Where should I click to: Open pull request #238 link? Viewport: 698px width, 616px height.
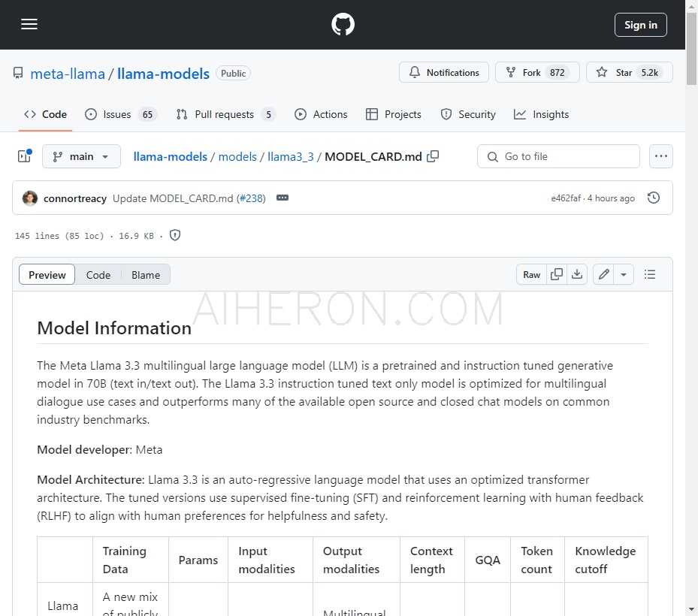click(251, 198)
